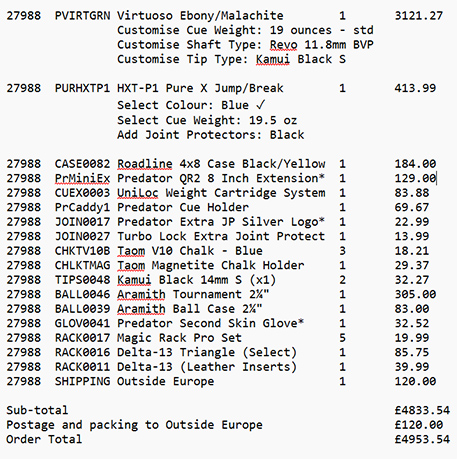Screen dimensions: 457x459
Task: Click the PURHXTP1 product code
Action: 82,88
